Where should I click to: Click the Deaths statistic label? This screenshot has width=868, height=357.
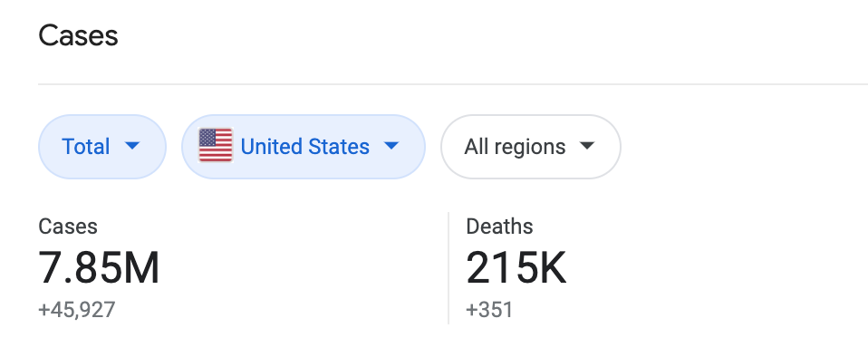pyautogui.click(x=499, y=227)
